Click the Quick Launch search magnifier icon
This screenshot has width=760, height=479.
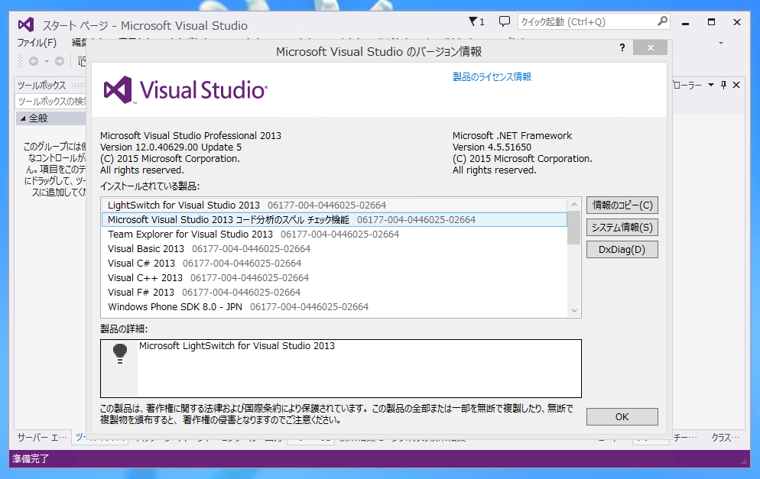tap(662, 21)
